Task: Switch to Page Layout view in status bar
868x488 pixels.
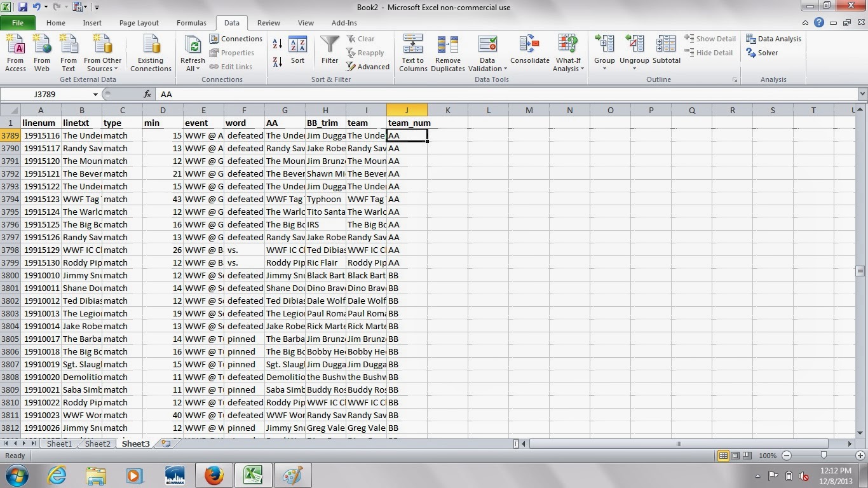Action: tap(735, 456)
